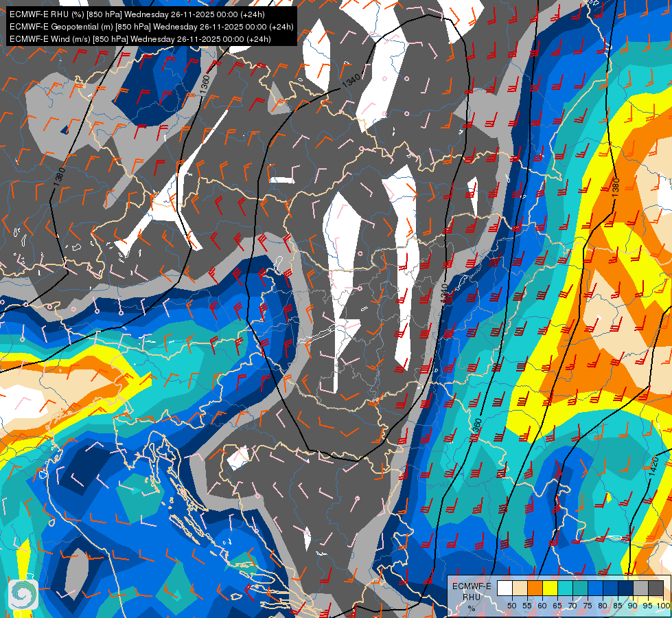Screen dimensions: 672x618
Task: Click the legend tick value 70
Action: pos(572,606)
